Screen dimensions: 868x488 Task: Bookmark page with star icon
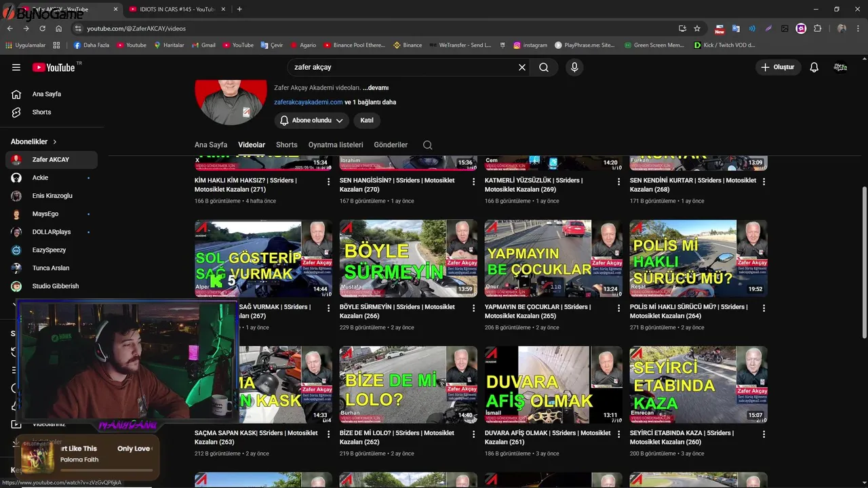(697, 28)
